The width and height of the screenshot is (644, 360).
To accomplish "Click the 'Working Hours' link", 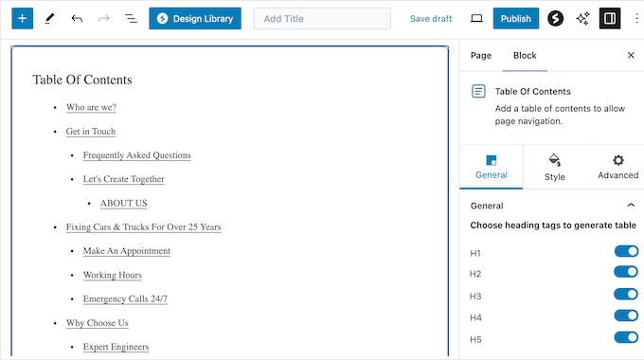I will tap(112, 275).
